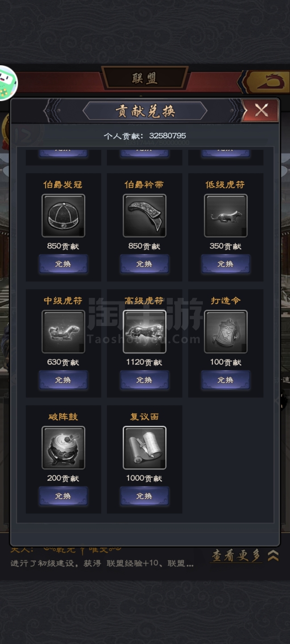The width and height of the screenshot is (290, 644).
Task: Tap the 伯爵发冠 hat item icon
Action: 63,216
